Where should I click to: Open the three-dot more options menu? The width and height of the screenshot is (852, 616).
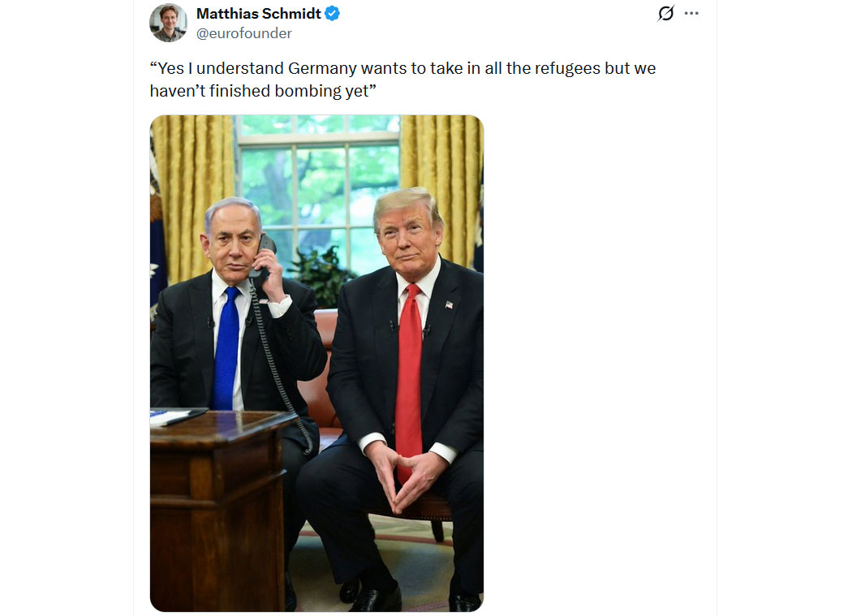tap(691, 13)
